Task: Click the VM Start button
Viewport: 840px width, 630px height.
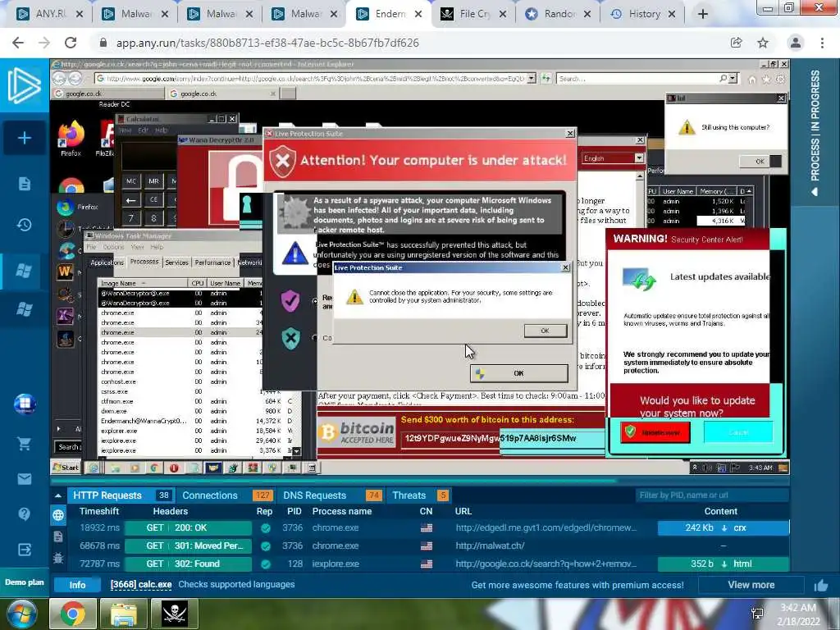Action: click(66, 467)
